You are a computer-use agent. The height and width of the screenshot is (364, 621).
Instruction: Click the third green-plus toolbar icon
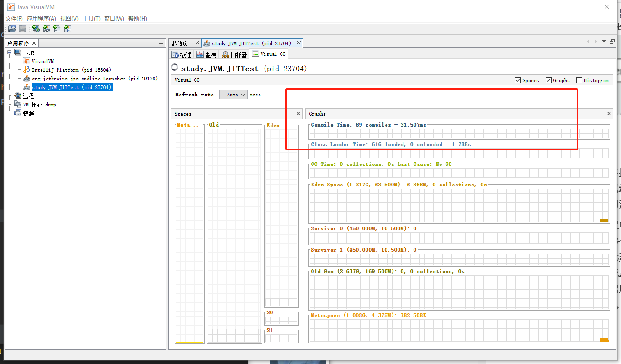coord(57,29)
